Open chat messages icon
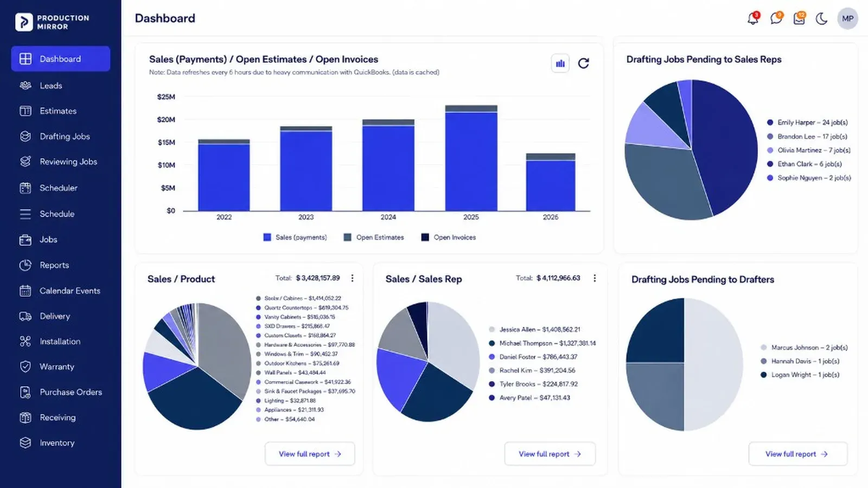This screenshot has width=868, height=488. [776, 18]
